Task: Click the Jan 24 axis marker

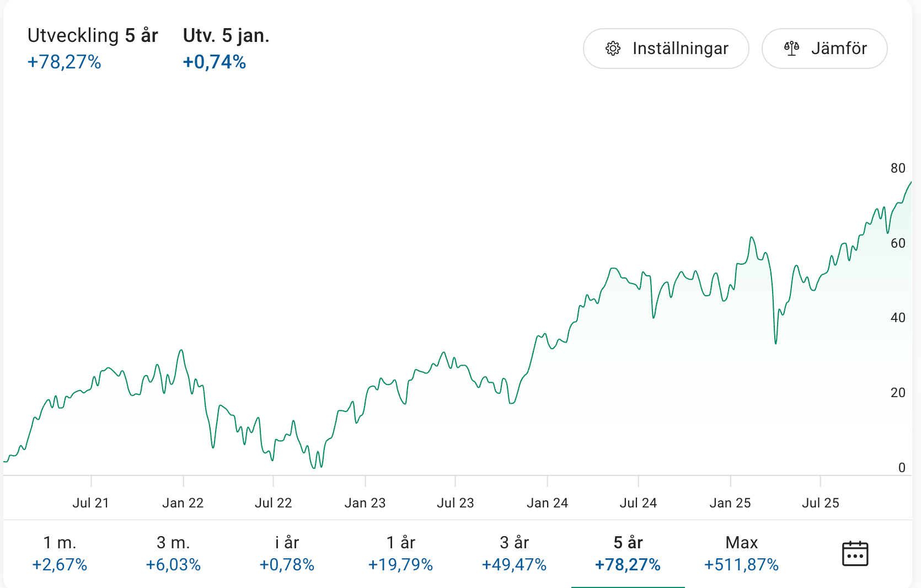Action: point(547,503)
